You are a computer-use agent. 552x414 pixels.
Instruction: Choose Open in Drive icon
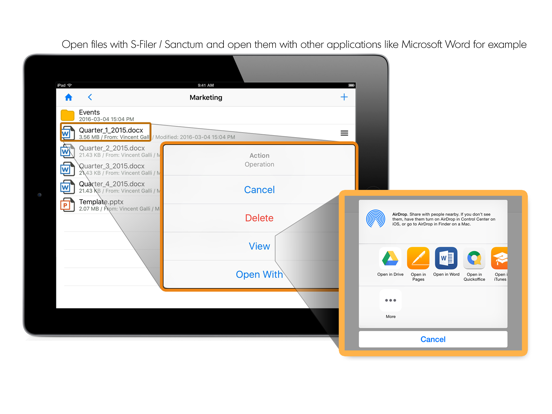click(x=390, y=258)
